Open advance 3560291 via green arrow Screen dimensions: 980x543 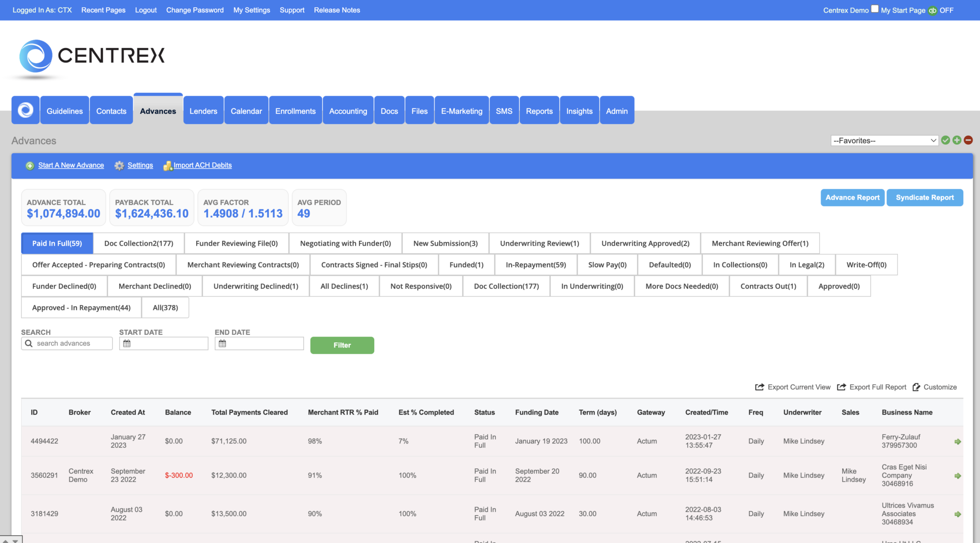coord(958,476)
